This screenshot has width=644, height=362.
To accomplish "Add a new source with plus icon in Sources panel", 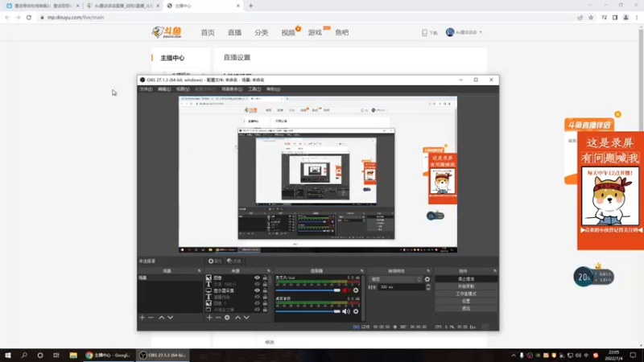I will [209, 318].
